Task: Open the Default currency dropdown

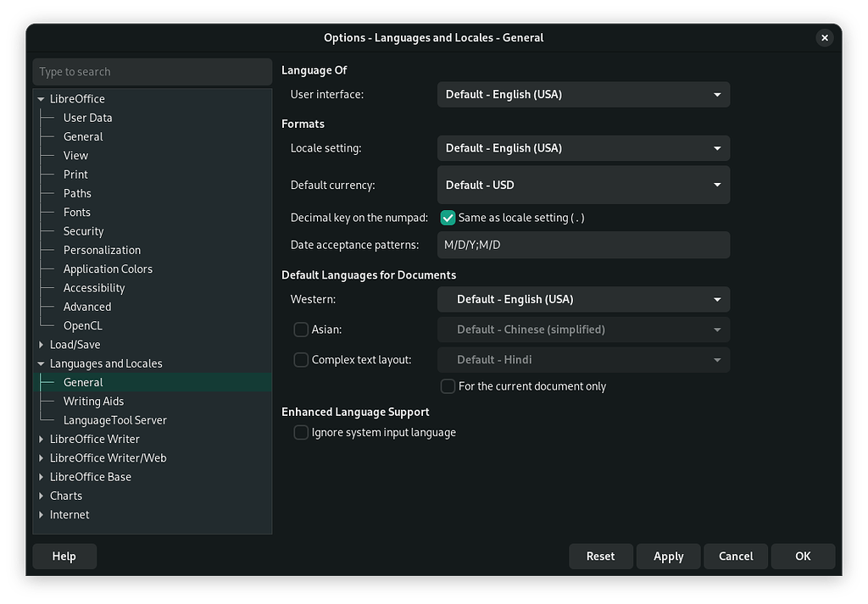Action: point(583,185)
